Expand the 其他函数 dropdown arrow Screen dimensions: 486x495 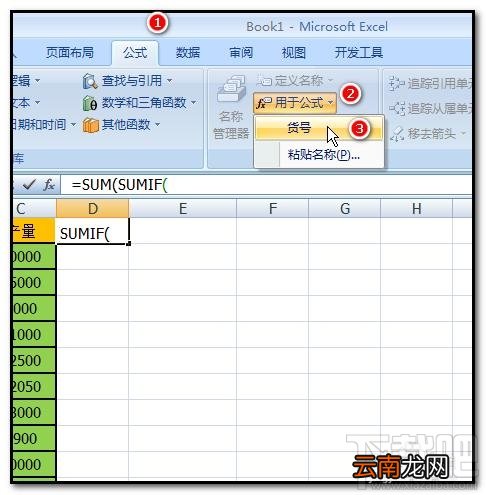click(x=157, y=125)
